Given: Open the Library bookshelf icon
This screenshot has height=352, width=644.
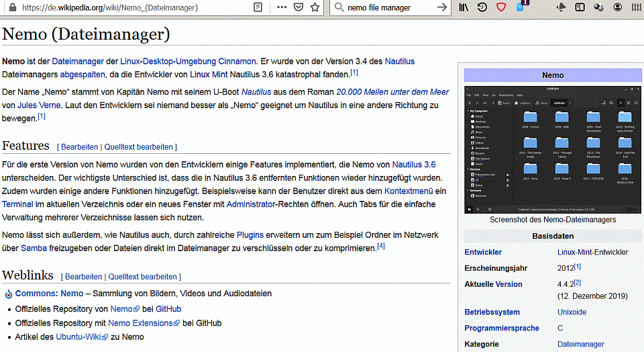Looking at the screenshot, I should click(x=464, y=7).
